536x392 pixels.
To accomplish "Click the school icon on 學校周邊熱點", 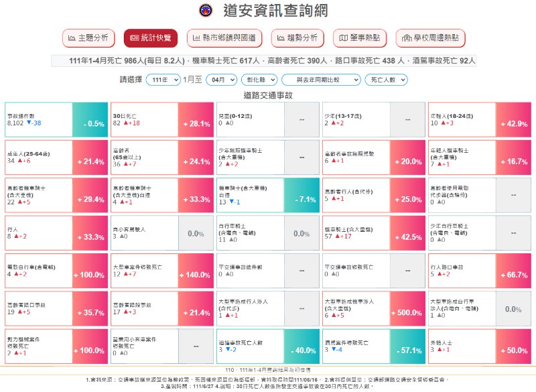I will tap(405, 38).
